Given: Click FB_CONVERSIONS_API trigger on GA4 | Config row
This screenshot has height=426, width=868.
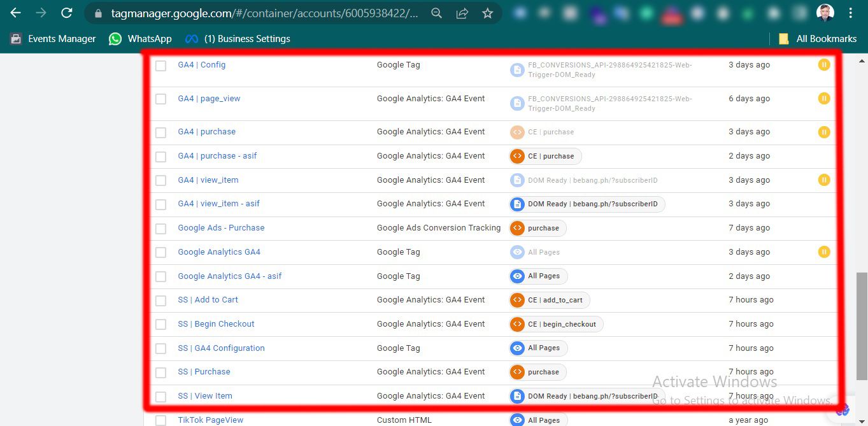Looking at the screenshot, I should pos(601,69).
